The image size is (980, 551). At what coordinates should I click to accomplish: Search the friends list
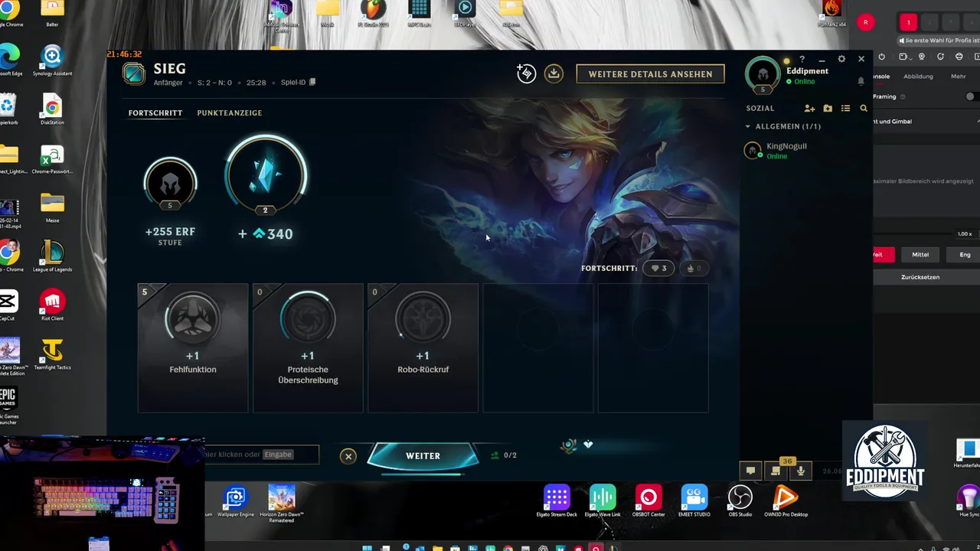point(864,109)
